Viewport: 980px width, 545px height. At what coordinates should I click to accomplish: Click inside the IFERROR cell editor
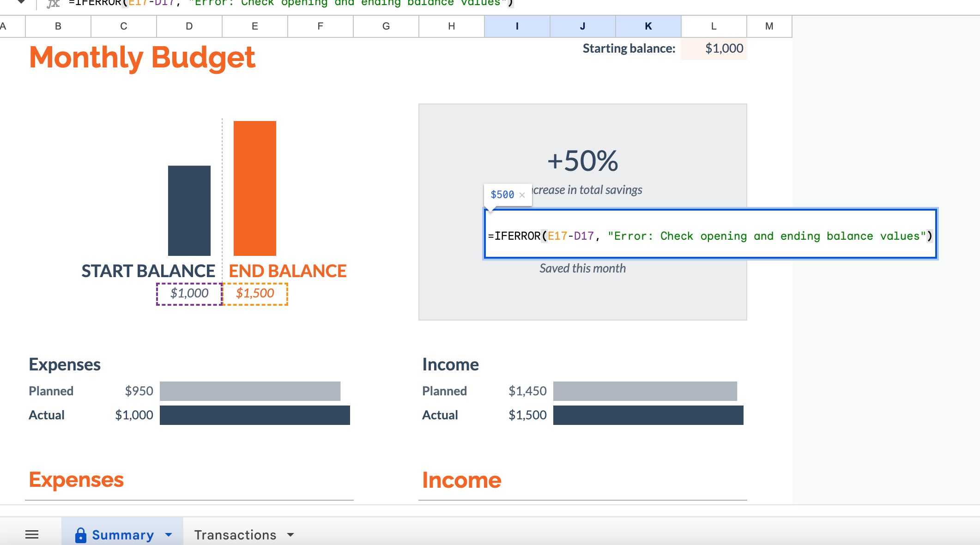coord(709,236)
